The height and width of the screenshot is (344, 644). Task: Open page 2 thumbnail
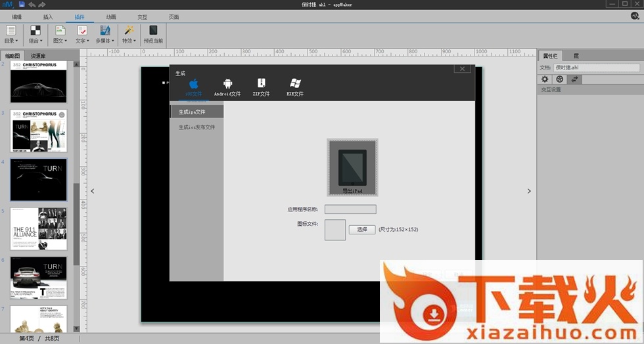(39, 81)
